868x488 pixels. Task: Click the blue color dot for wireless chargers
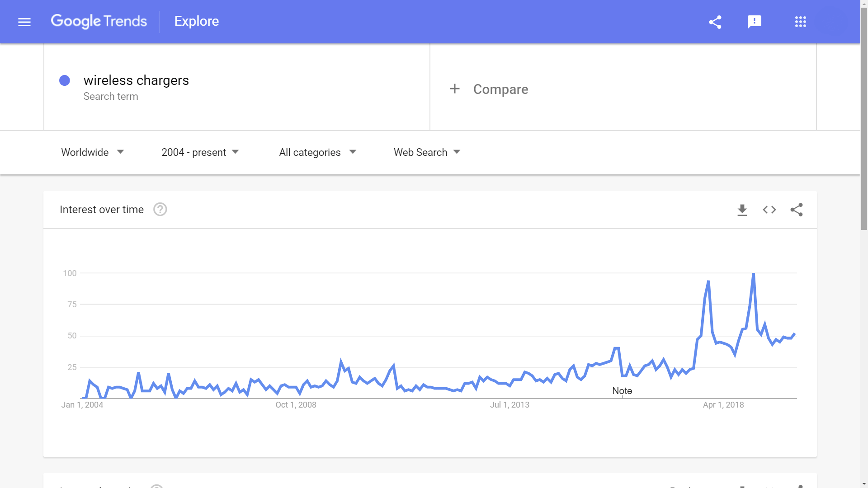pyautogui.click(x=65, y=80)
